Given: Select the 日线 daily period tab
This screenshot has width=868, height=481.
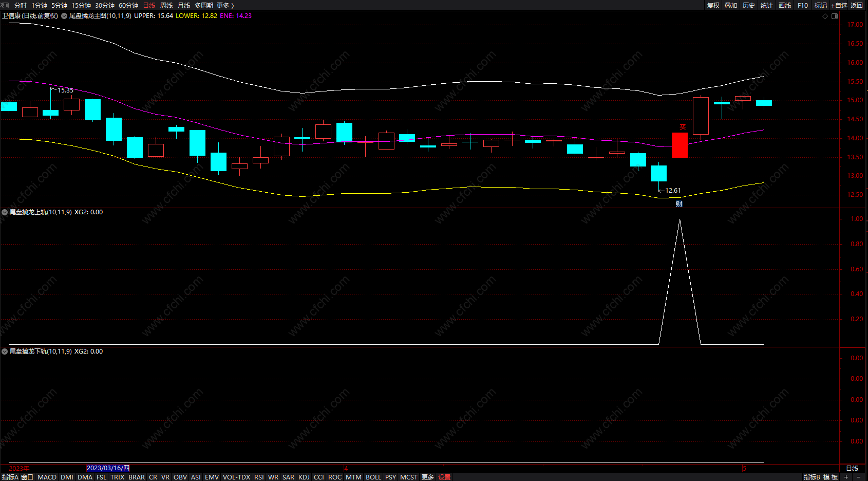Looking at the screenshot, I should 149,6.
